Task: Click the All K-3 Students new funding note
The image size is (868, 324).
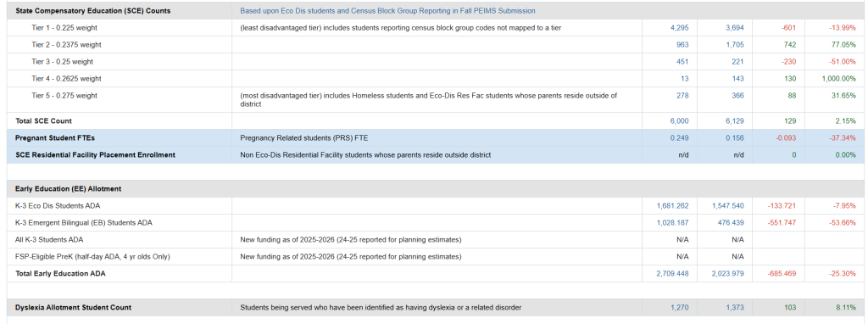Action: pos(351,240)
